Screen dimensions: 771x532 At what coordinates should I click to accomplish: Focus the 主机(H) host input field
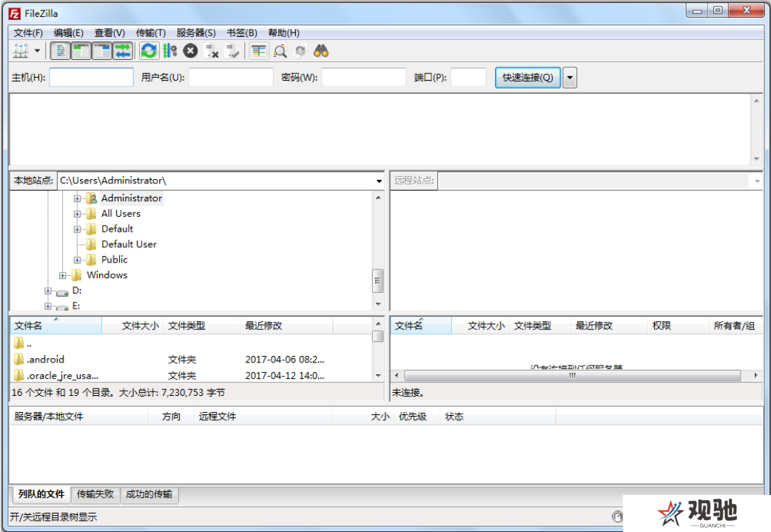(x=92, y=77)
